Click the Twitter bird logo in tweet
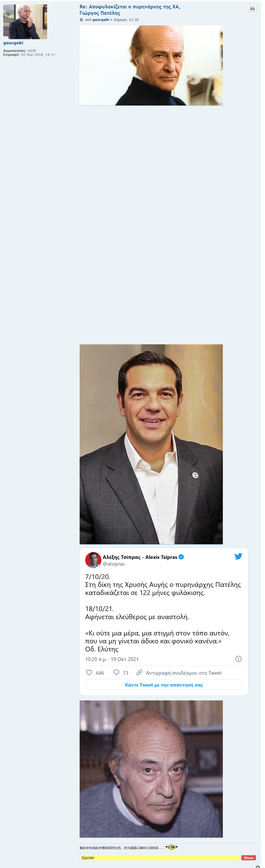Screen dimensions: 265x868 (238, 556)
